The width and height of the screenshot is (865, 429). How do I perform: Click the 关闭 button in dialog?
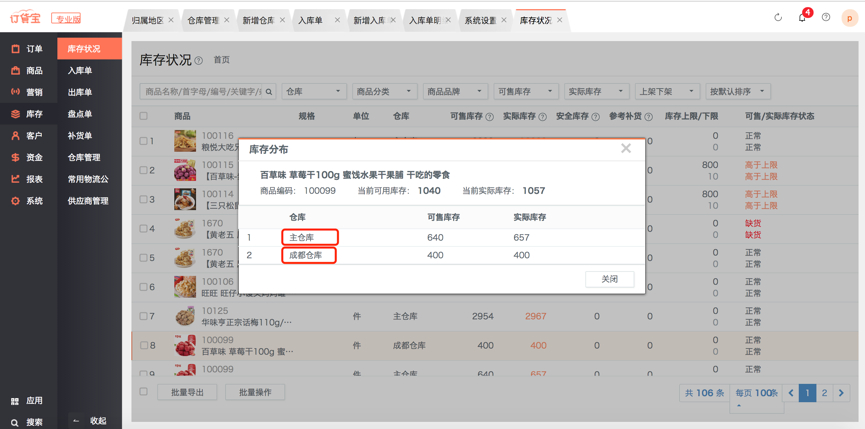(609, 279)
